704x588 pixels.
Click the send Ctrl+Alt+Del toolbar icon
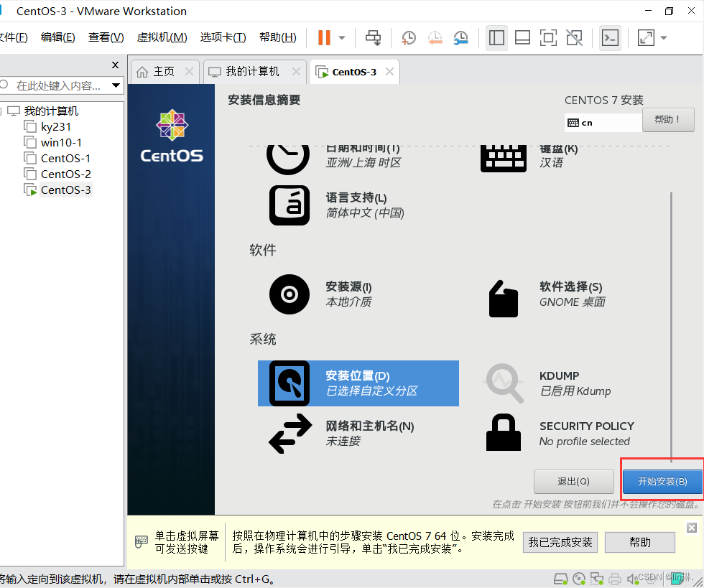tap(373, 38)
